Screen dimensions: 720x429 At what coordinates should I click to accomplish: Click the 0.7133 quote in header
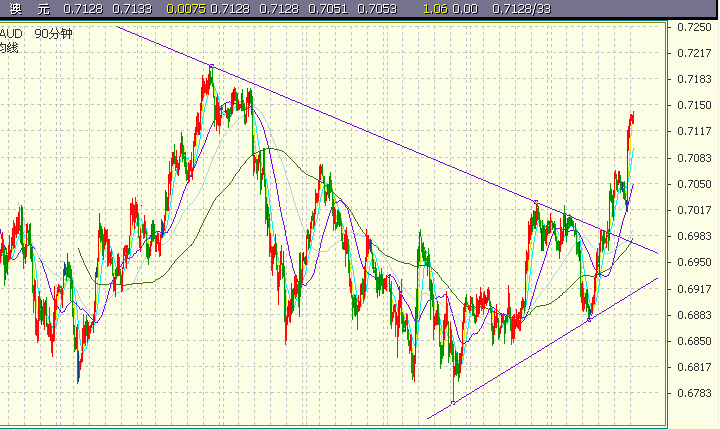tap(132, 9)
